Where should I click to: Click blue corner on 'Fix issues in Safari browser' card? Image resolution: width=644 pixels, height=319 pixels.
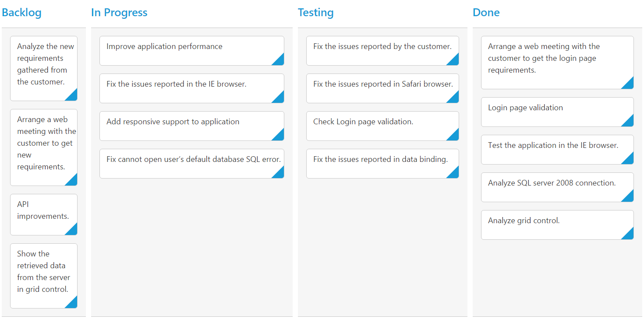point(454,98)
